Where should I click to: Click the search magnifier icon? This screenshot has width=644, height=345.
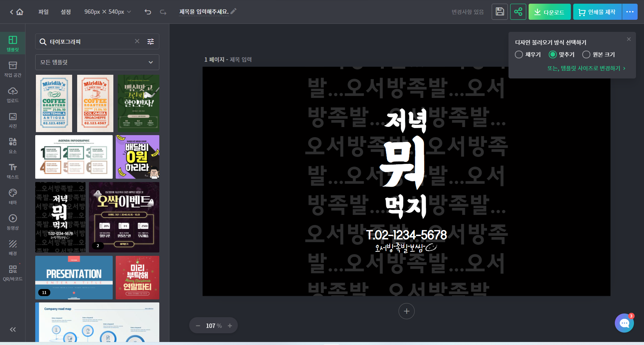point(43,42)
